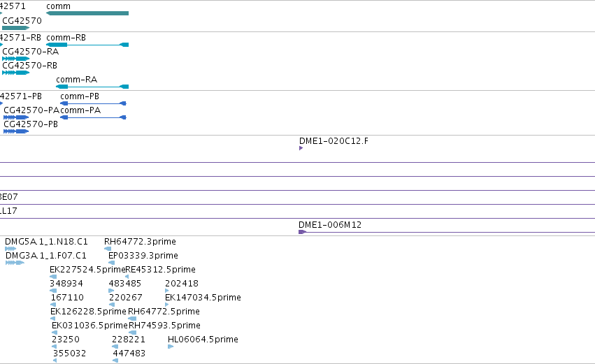Viewport: 595px width, 364px height.
Task: Click the RH74593.5prime arrow glyph
Action: coord(132,333)
